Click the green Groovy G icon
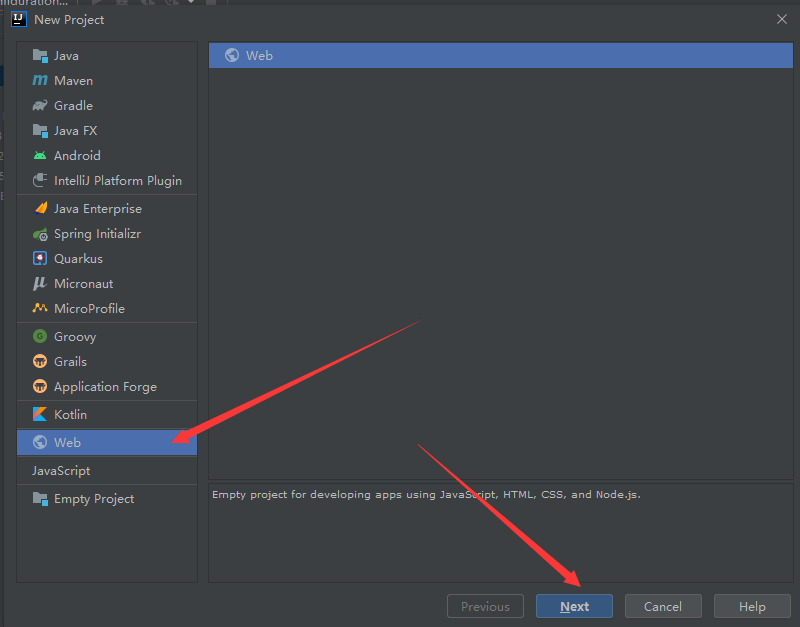 point(40,336)
